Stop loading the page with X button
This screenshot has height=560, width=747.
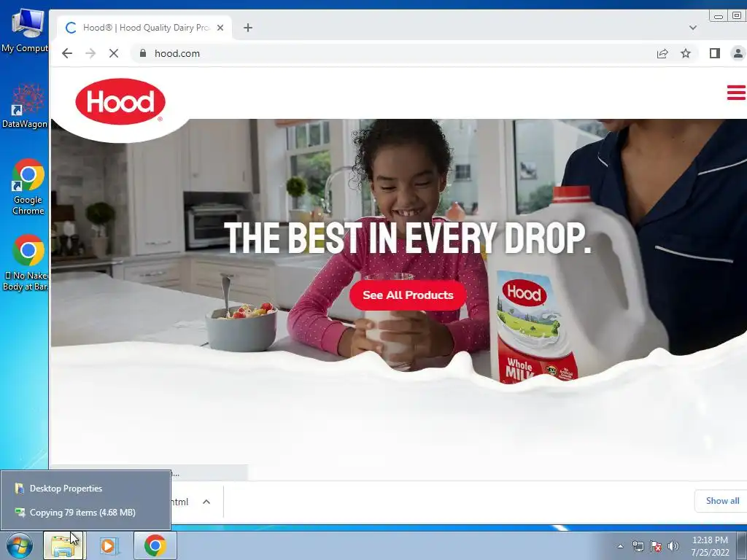(113, 53)
